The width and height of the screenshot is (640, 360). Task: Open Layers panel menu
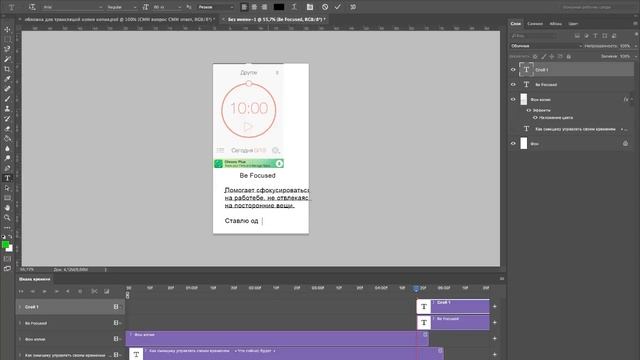[635, 24]
